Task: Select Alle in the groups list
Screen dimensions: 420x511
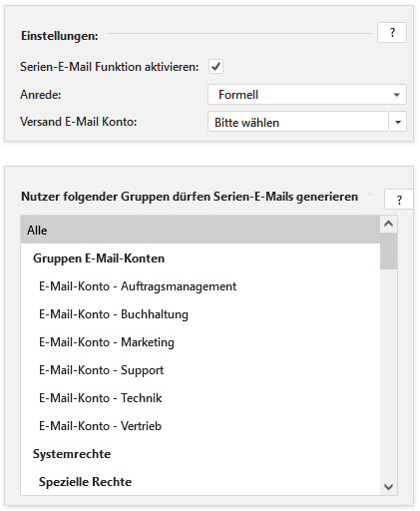Action: (x=201, y=230)
